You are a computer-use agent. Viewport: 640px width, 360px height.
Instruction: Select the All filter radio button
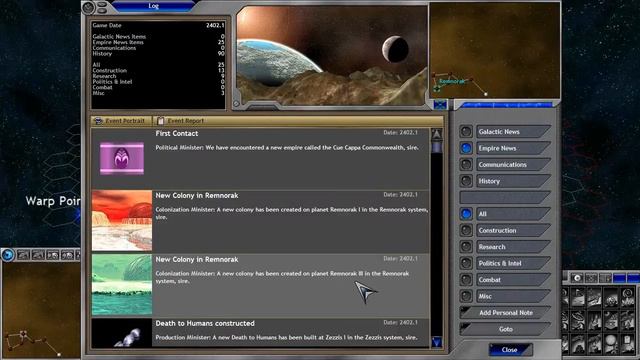click(x=465, y=214)
